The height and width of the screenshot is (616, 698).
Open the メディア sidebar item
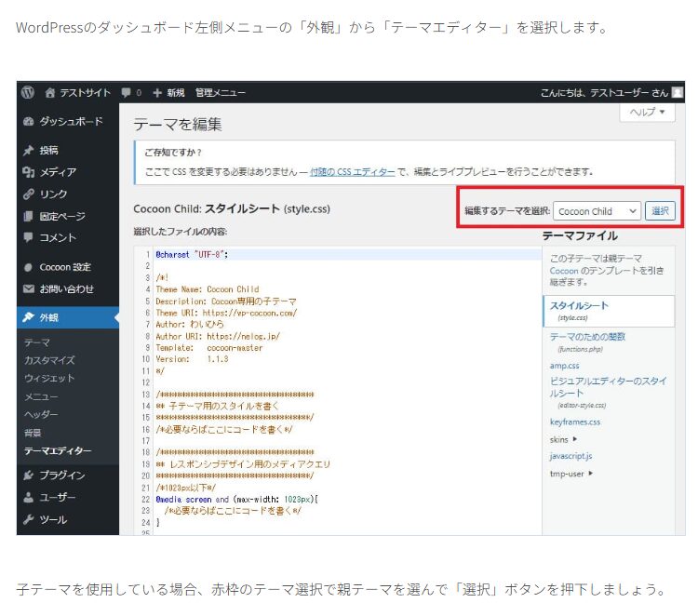[57, 172]
